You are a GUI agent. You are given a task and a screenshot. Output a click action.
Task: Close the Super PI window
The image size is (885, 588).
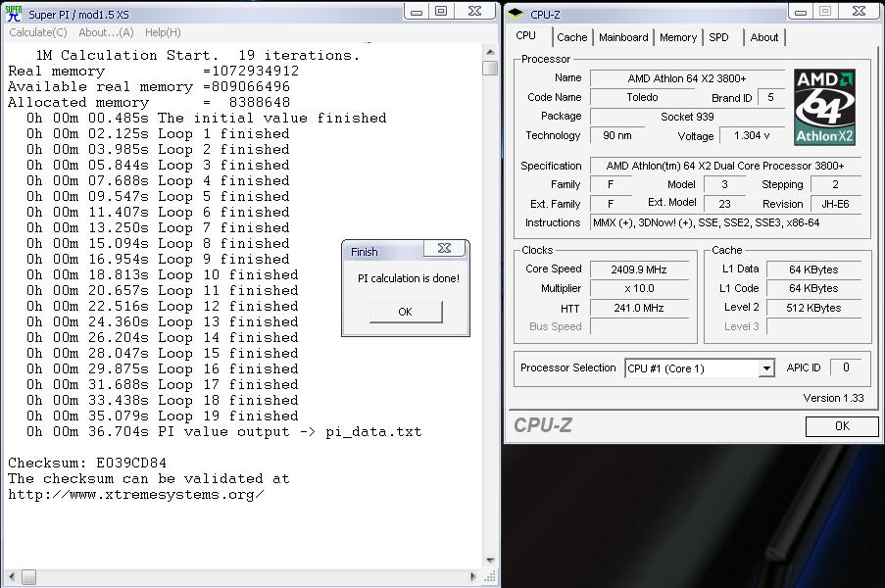(x=474, y=12)
